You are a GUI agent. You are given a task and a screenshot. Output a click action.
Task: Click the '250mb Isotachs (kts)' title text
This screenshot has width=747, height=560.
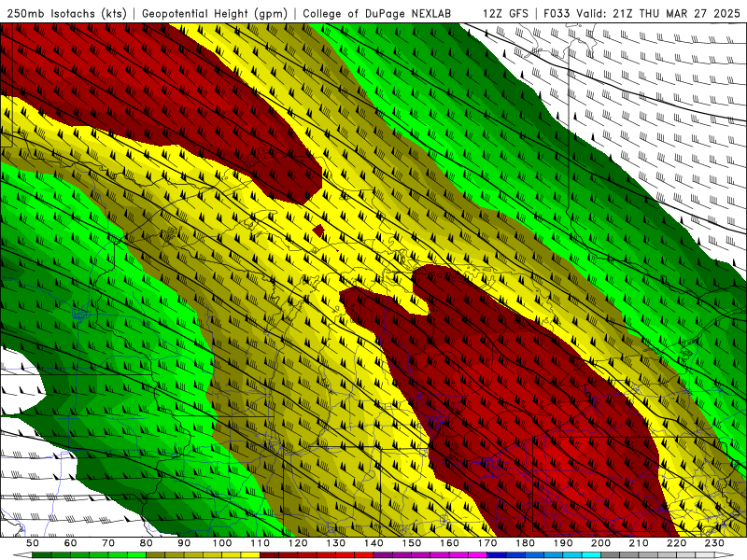[66, 13]
